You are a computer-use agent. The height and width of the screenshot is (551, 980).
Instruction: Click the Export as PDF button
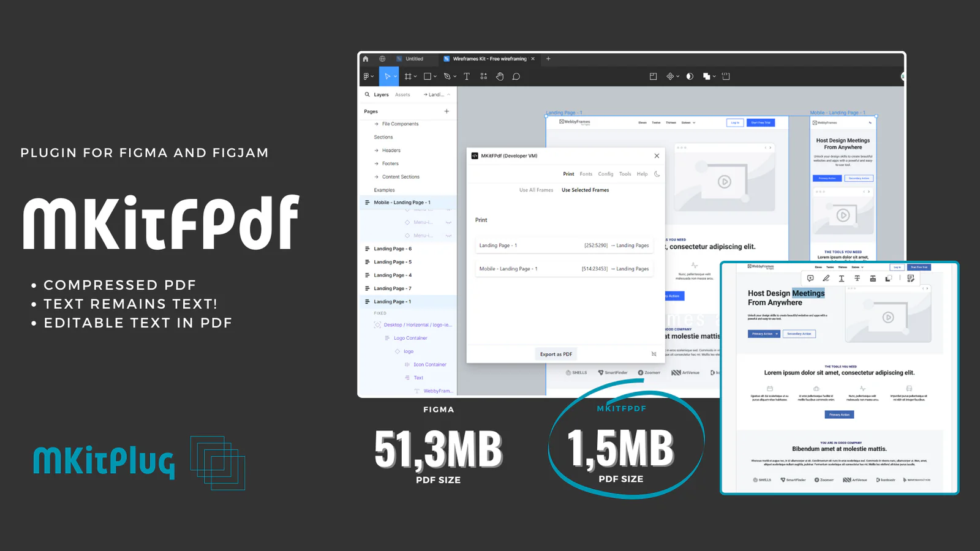click(556, 354)
